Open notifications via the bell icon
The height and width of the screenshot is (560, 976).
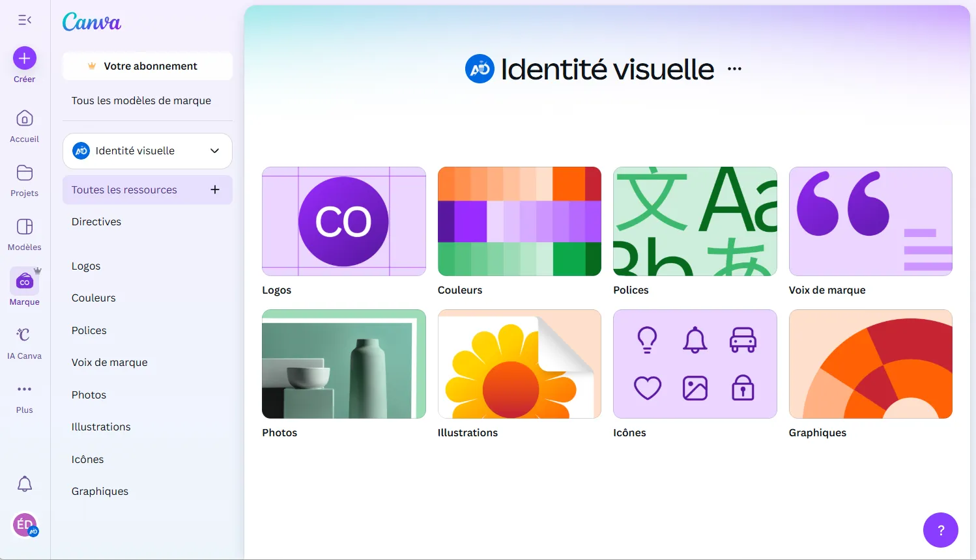(24, 484)
